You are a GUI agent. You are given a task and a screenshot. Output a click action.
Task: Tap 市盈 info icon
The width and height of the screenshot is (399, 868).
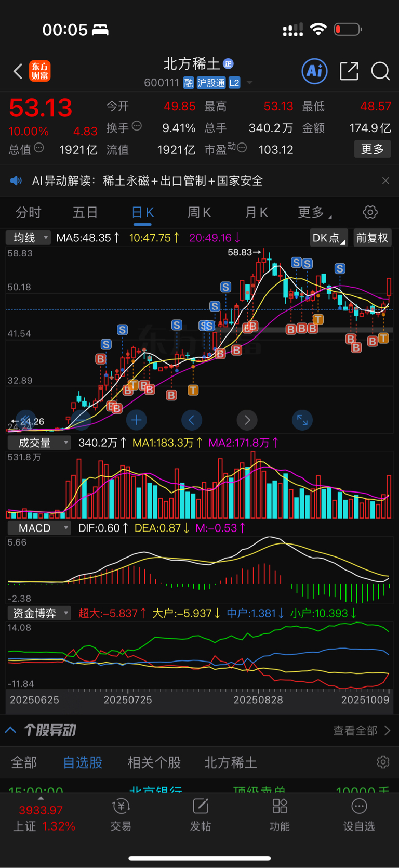242,148
